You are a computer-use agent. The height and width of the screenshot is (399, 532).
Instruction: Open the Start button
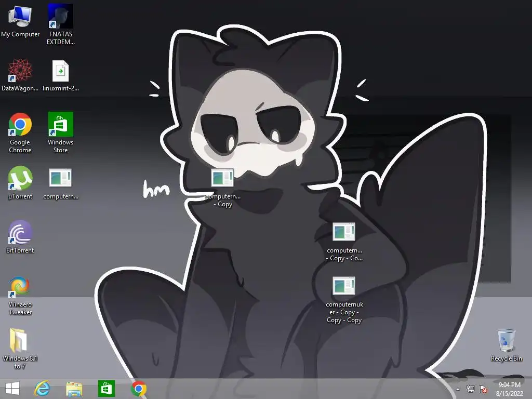[12, 389]
